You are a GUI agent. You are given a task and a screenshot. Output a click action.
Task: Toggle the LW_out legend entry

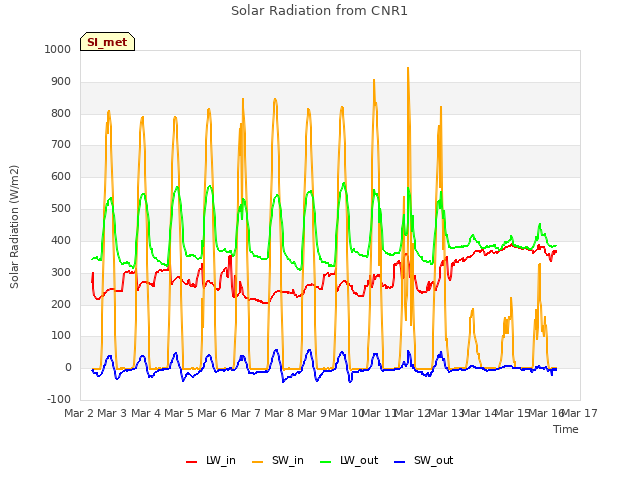(349, 460)
